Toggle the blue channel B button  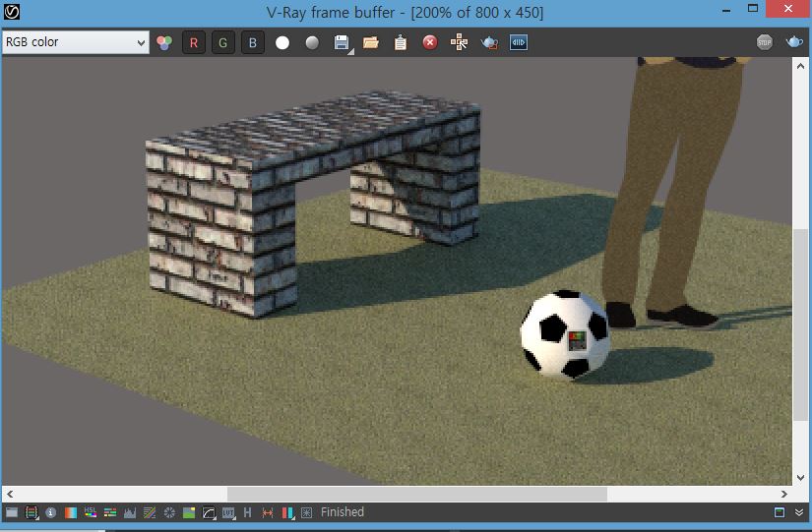[253, 42]
